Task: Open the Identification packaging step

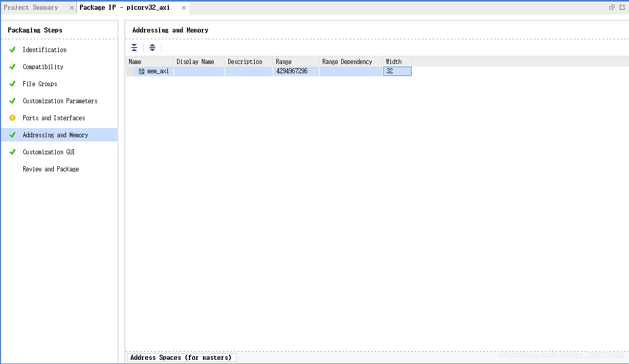Action: click(x=44, y=50)
